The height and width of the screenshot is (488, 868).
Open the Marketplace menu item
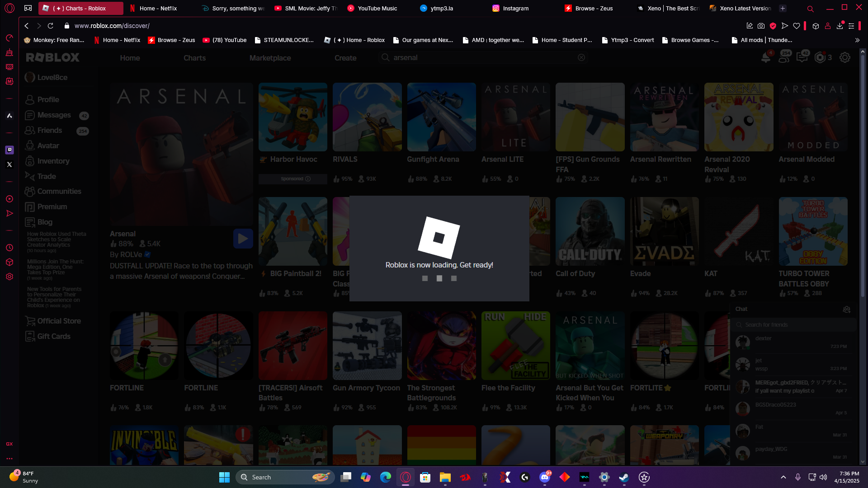coord(270,58)
